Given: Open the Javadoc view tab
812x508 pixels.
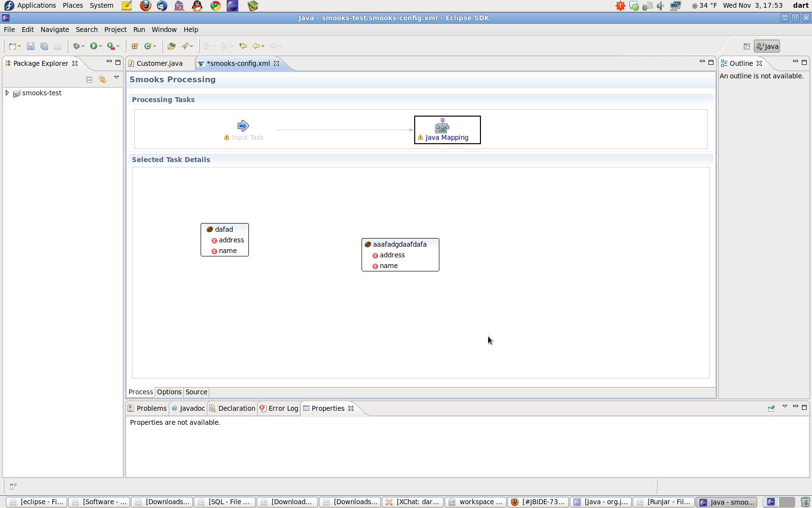Looking at the screenshot, I should [188, 408].
